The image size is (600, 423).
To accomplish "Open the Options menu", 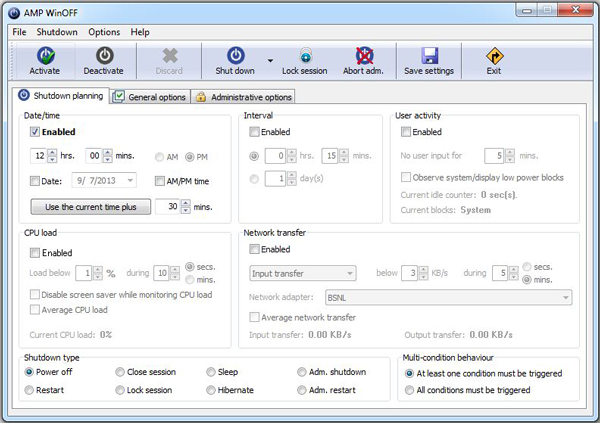I will pos(104,32).
